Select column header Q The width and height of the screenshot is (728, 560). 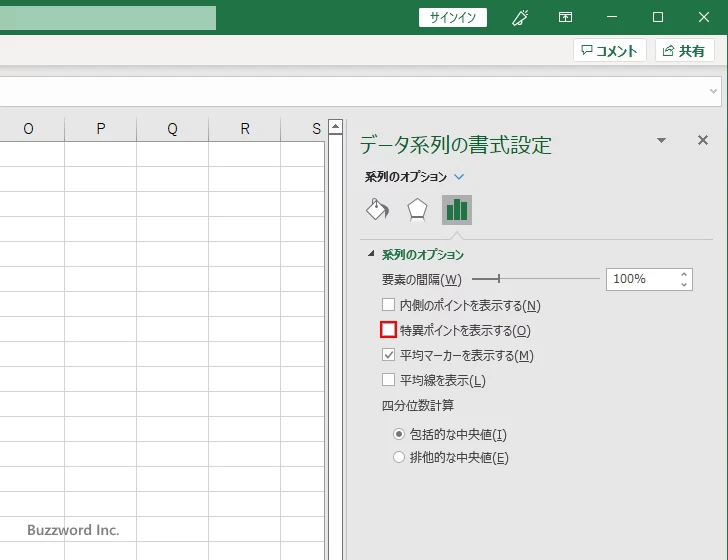(173, 129)
